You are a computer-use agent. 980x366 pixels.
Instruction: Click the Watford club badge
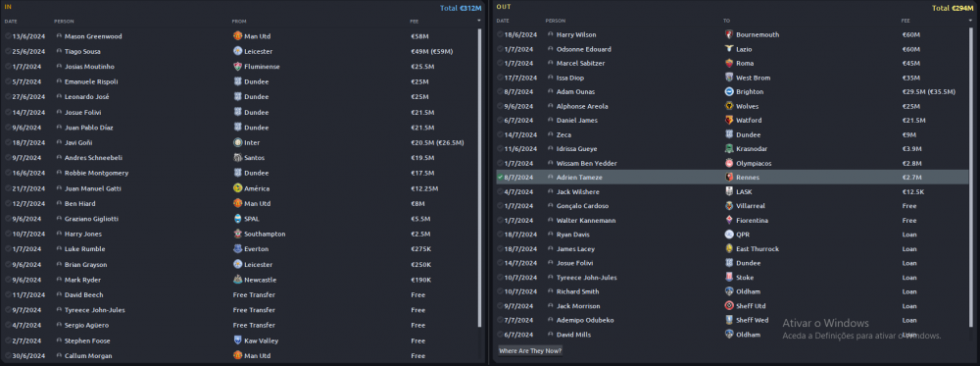[x=729, y=120]
